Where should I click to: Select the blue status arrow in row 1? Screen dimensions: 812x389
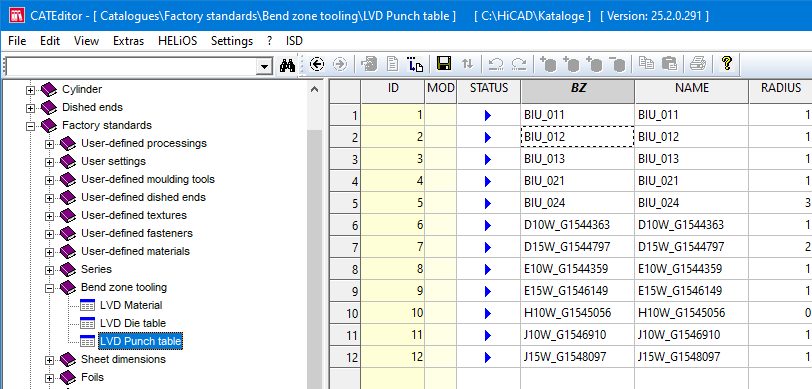point(487,116)
